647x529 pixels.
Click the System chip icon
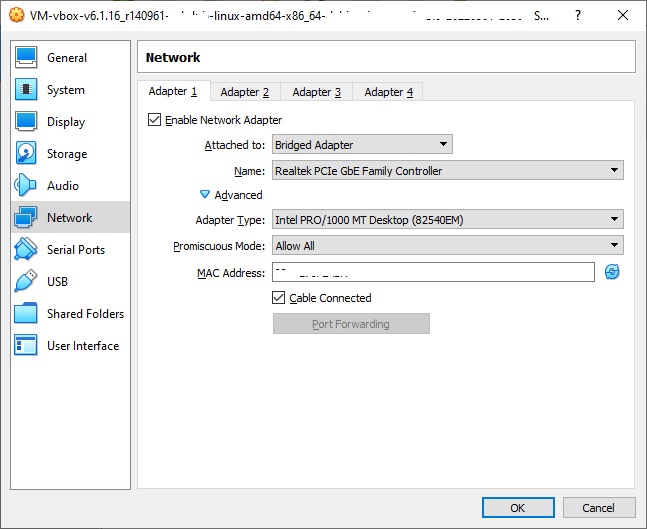pyautogui.click(x=26, y=90)
